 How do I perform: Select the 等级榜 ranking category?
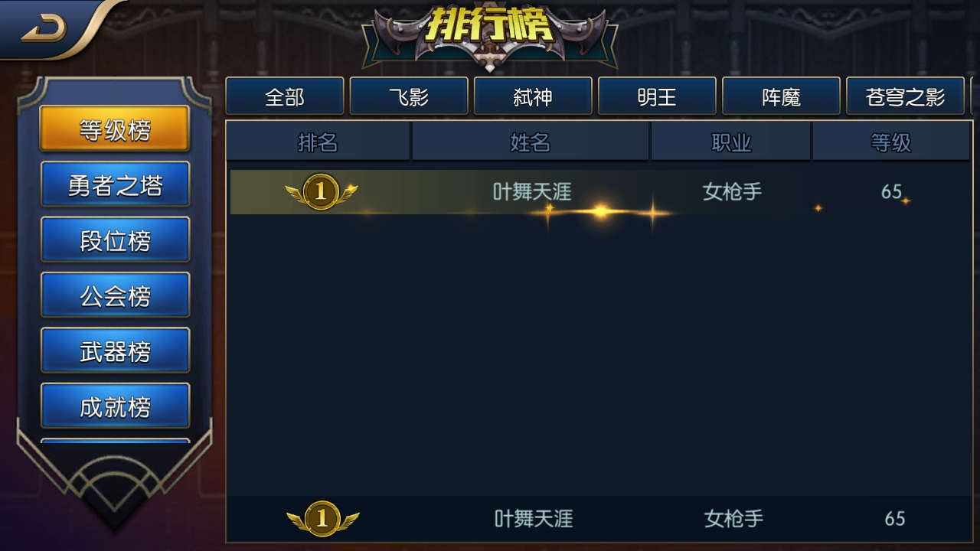(115, 129)
